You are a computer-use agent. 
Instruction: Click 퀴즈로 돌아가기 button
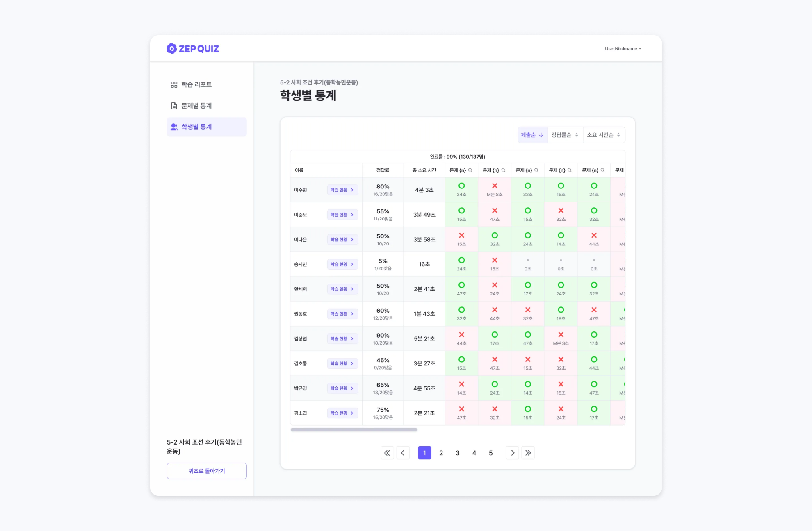click(x=207, y=471)
